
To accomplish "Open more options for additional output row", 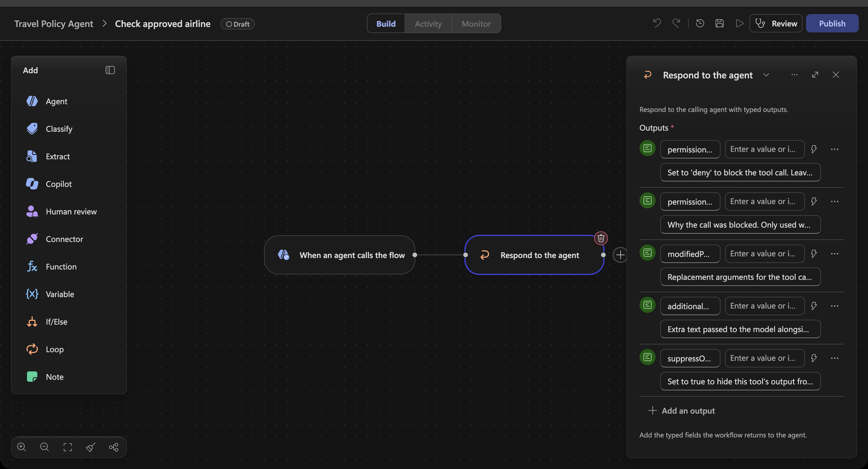I will pos(834,306).
